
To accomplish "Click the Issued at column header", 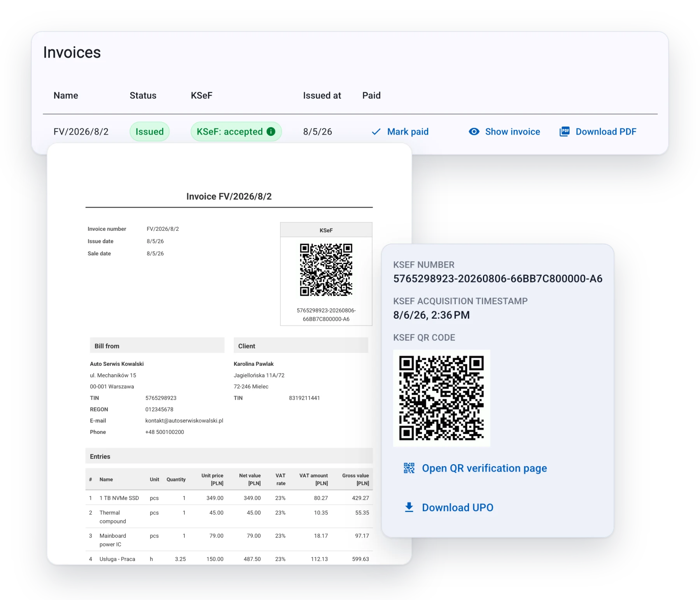I will pyautogui.click(x=322, y=96).
